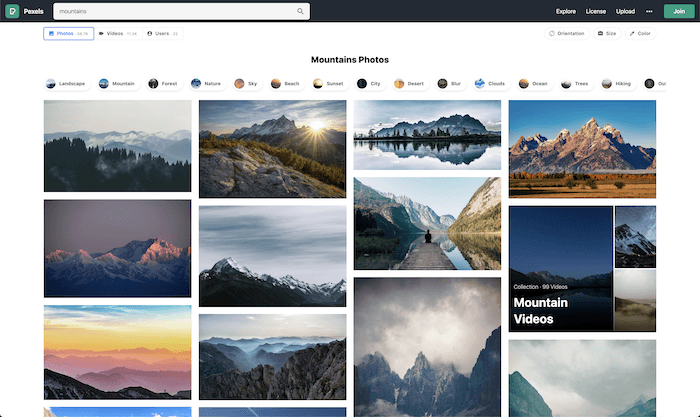Switch to the Photos tab
Image resolution: width=700 pixels, height=417 pixels.
pyautogui.click(x=69, y=33)
